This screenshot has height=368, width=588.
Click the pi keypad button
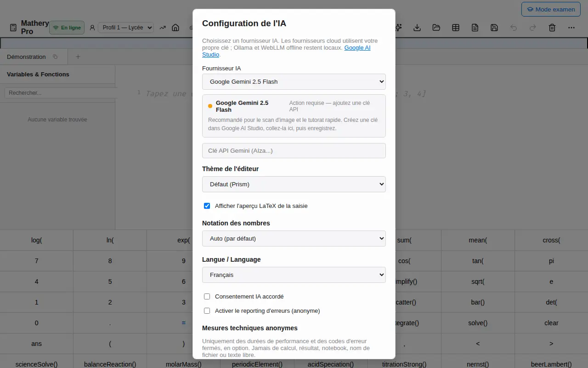click(551, 261)
